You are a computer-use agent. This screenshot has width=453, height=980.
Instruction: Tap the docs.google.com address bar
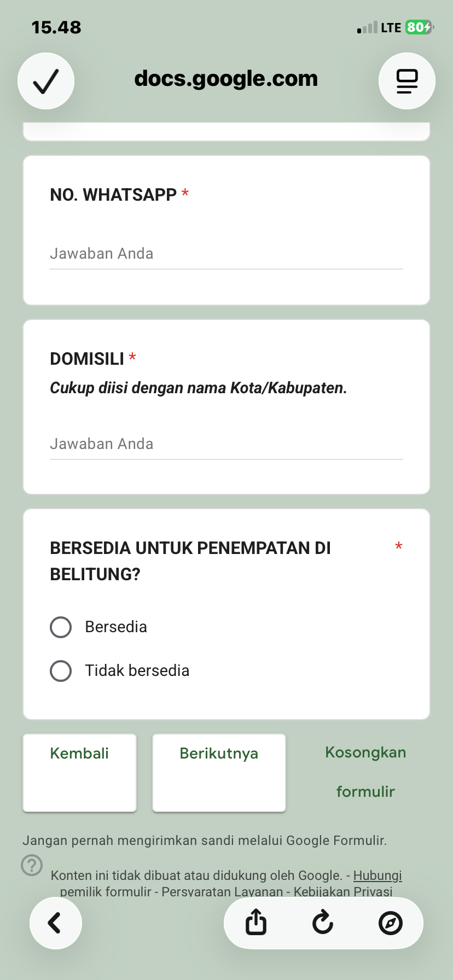pyautogui.click(x=226, y=79)
